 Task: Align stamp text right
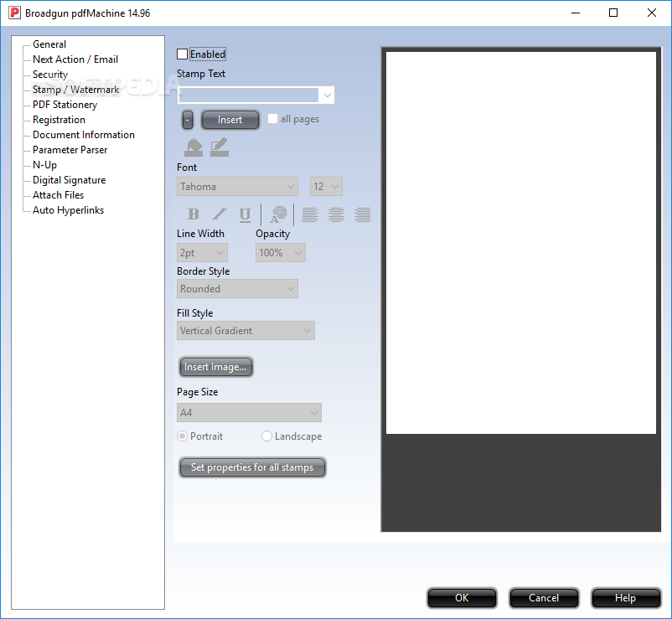363,214
